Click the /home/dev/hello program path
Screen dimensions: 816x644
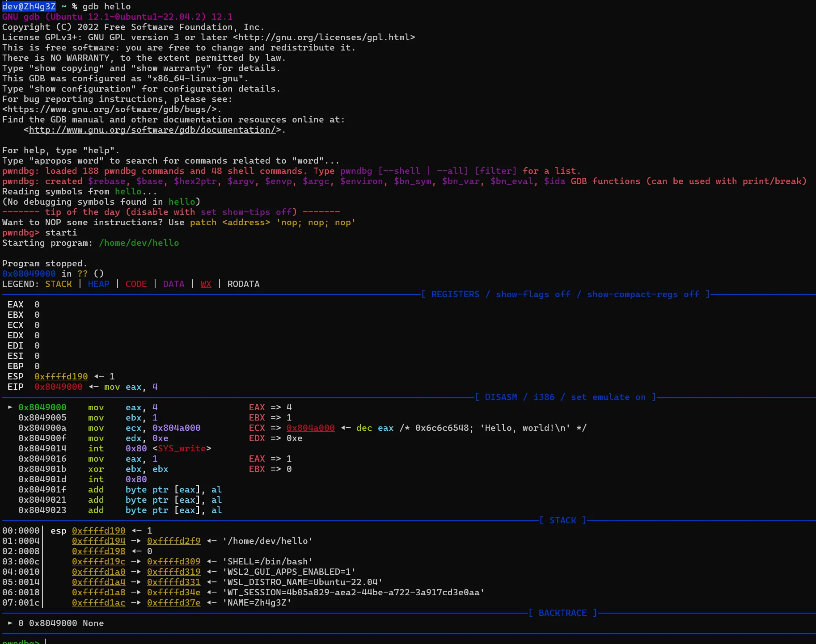pyautogui.click(x=139, y=243)
